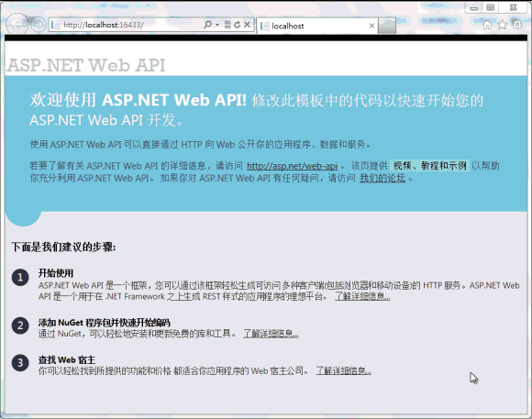This screenshot has height=419, width=532.
Task: Go to the browser Home page icon
Action: [x=487, y=25]
